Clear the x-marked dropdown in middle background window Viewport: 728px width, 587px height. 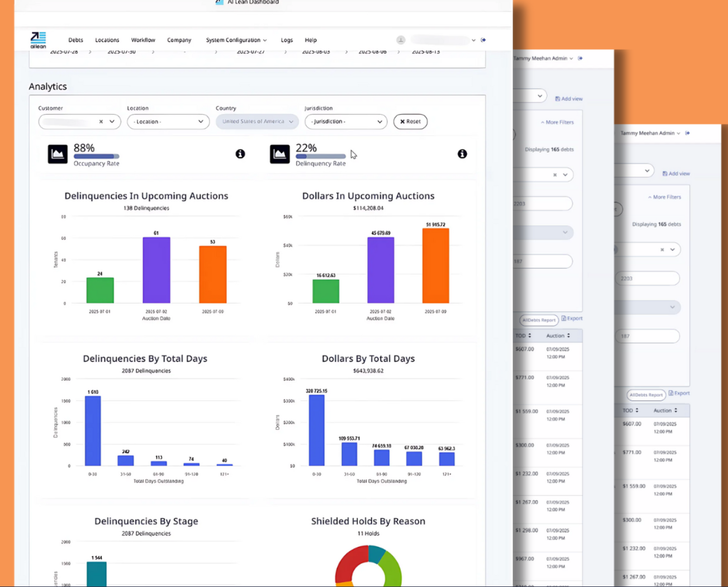555,175
